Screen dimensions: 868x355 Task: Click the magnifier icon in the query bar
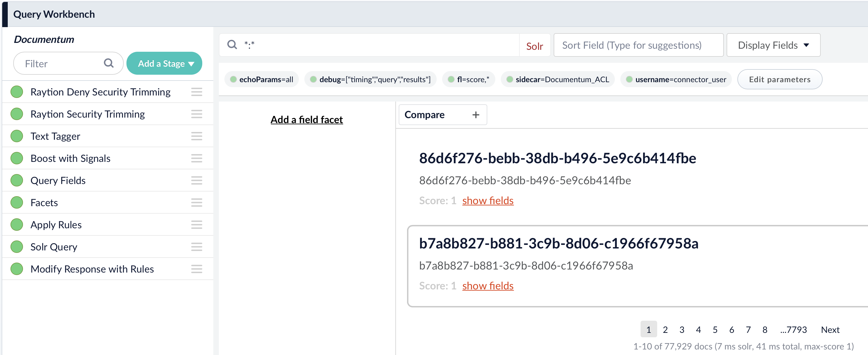(x=232, y=45)
